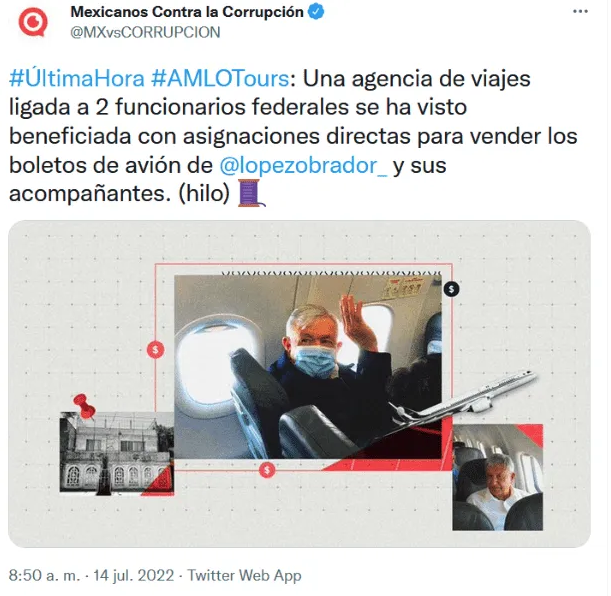Screen dimensions: 611x596
Task: Click the small photo of man in white shirt
Action: tap(497, 477)
